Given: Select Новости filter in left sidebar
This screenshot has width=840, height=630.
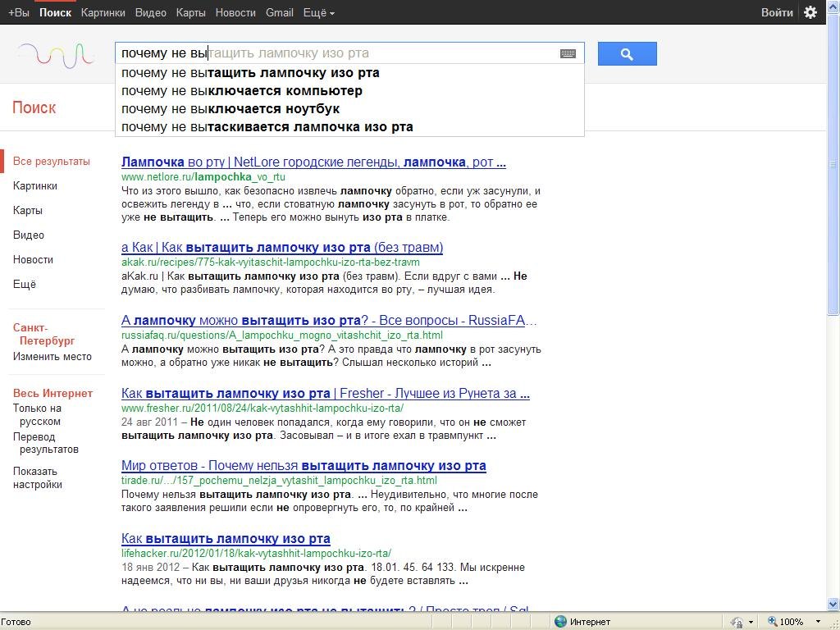Looking at the screenshot, I should coord(33,259).
